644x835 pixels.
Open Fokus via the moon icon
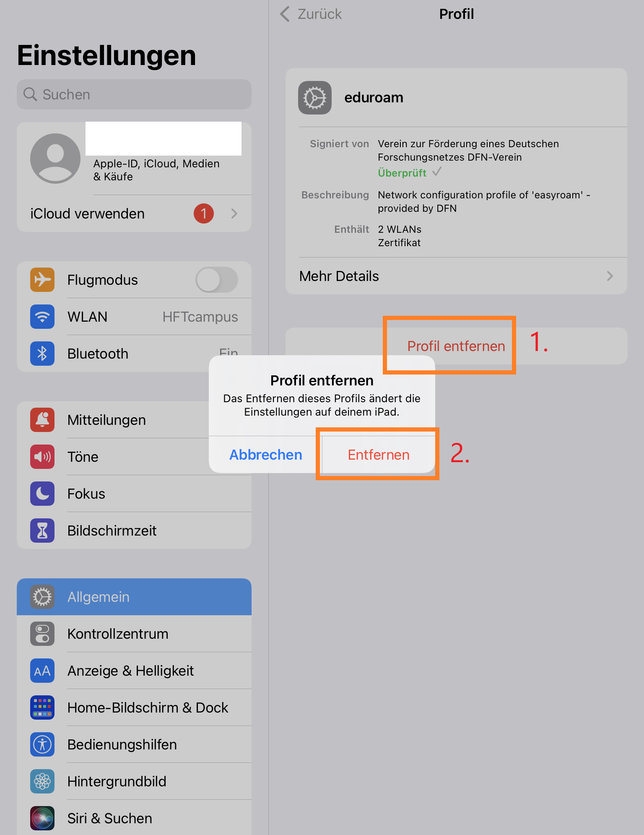[42, 494]
